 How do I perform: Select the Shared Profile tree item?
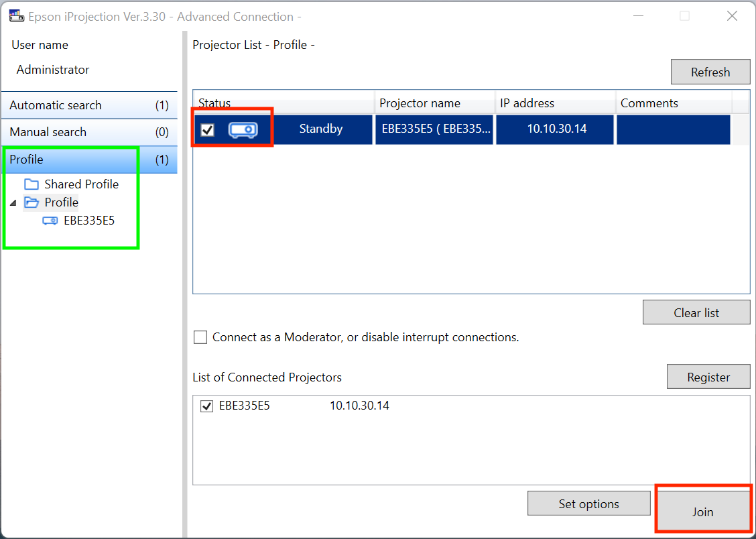coord(82,184)
